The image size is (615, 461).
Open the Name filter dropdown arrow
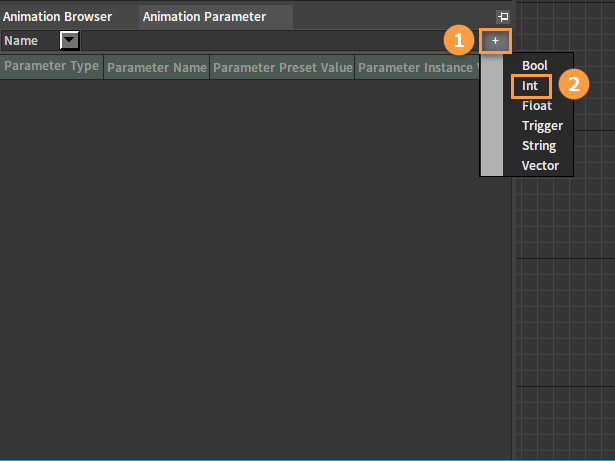[x=70, y=40]
